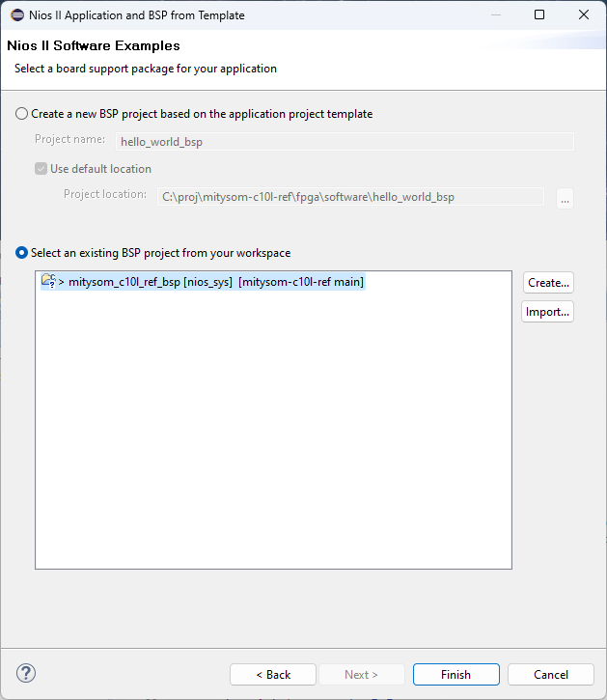Click the project location browse ellipsis button
Screen dimensions: 607x700
click(x=566, y=198)
